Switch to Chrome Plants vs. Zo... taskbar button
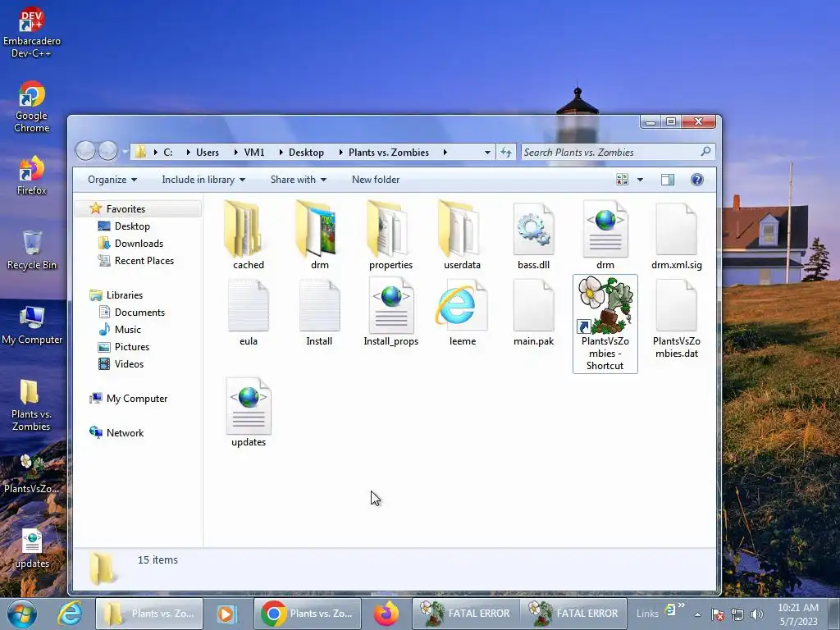 (308, 614)
